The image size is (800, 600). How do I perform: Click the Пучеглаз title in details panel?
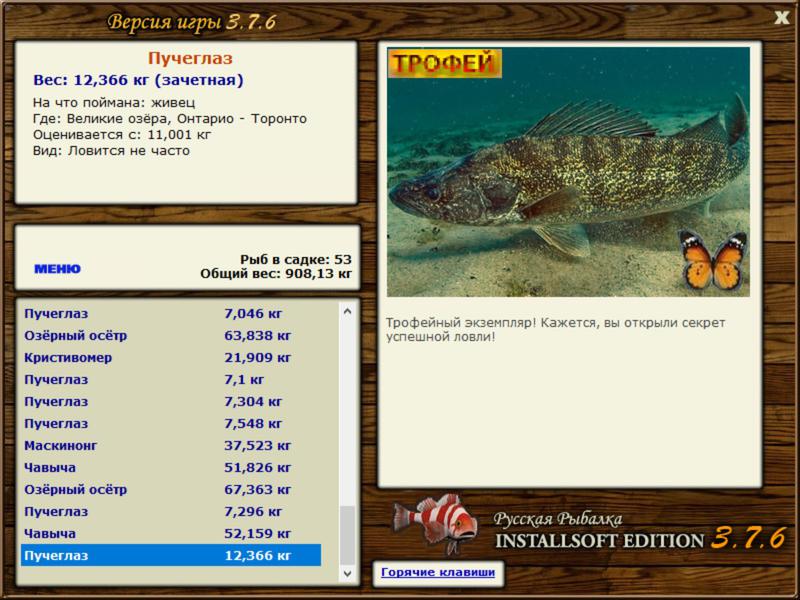coord(190,58)
